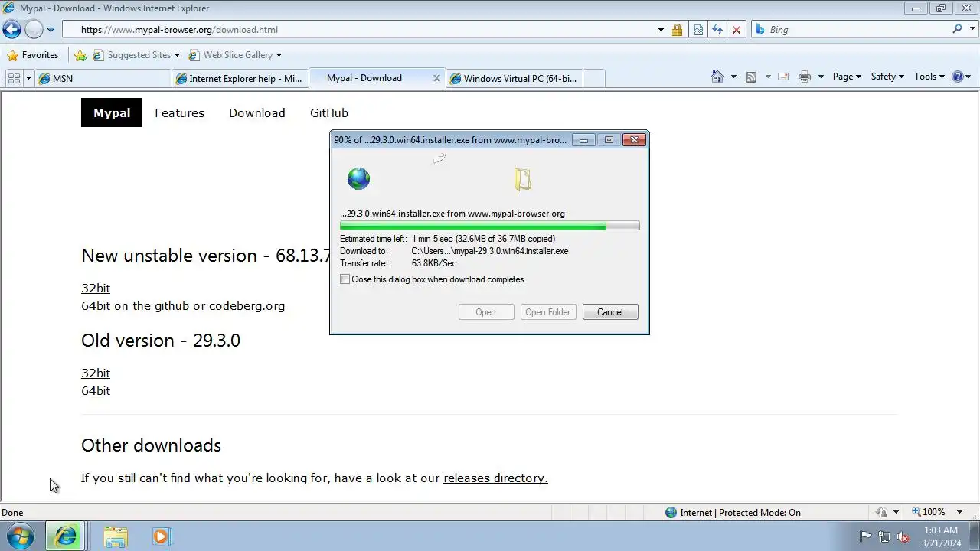This screenshot has width=980, height=551.
Task: Click the Transfer rate 63.8KB/Sec text
Action: click(434, 263)
